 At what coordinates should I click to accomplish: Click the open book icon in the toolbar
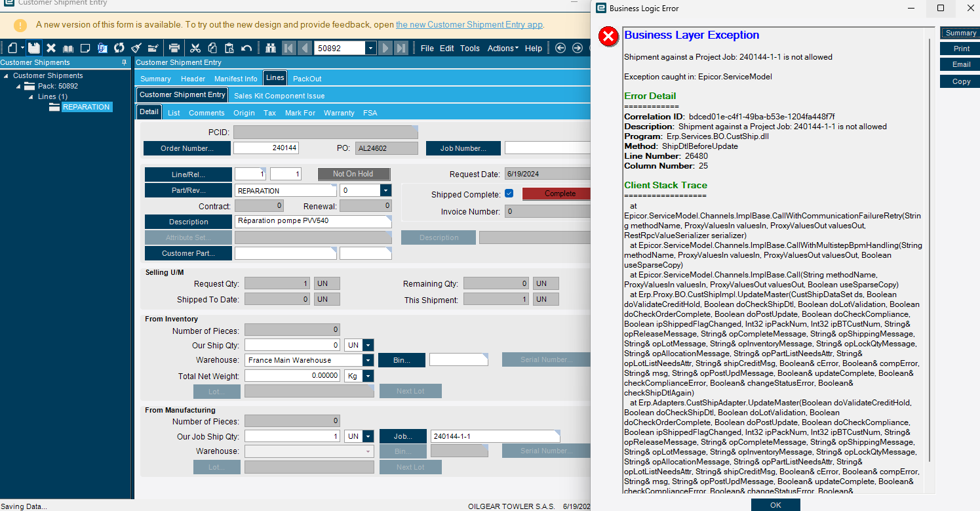point(68,48)
